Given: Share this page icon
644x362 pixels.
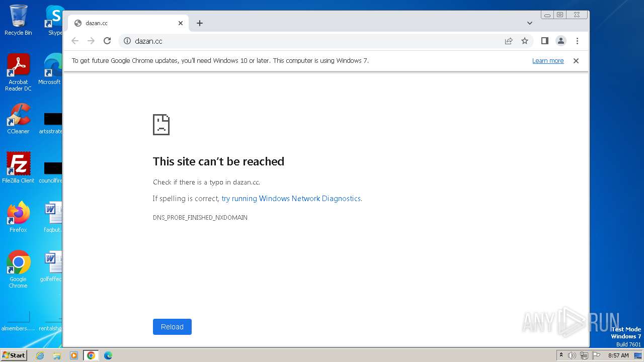Looking at the screenshot, I should pyautogui.click(x=509, y=41).
